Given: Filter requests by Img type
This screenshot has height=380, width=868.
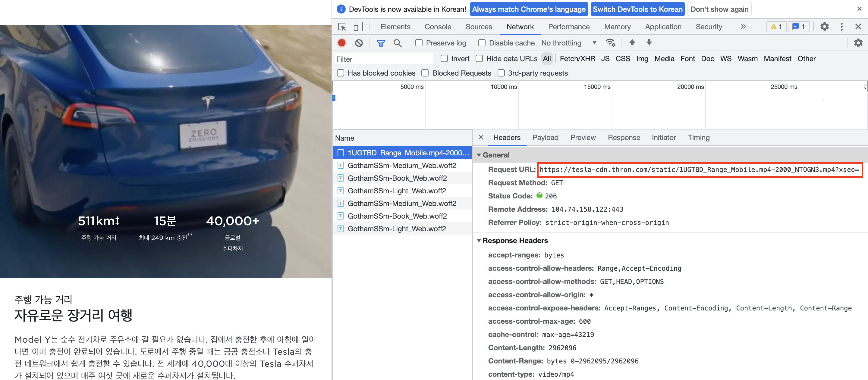Looking at the screenshot, I should click(x=642, y=58).
